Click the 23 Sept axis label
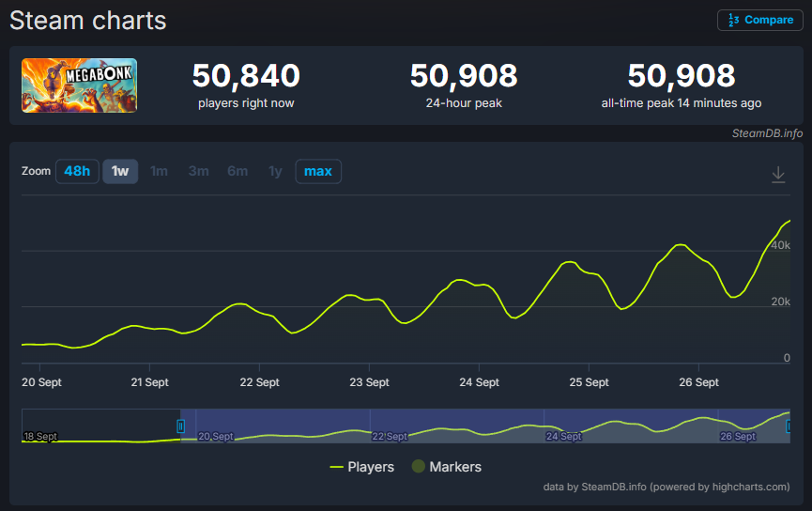Image resolution: width=812 pixels, height=511 pixels. pyautogui.click(x=369, y=382)
